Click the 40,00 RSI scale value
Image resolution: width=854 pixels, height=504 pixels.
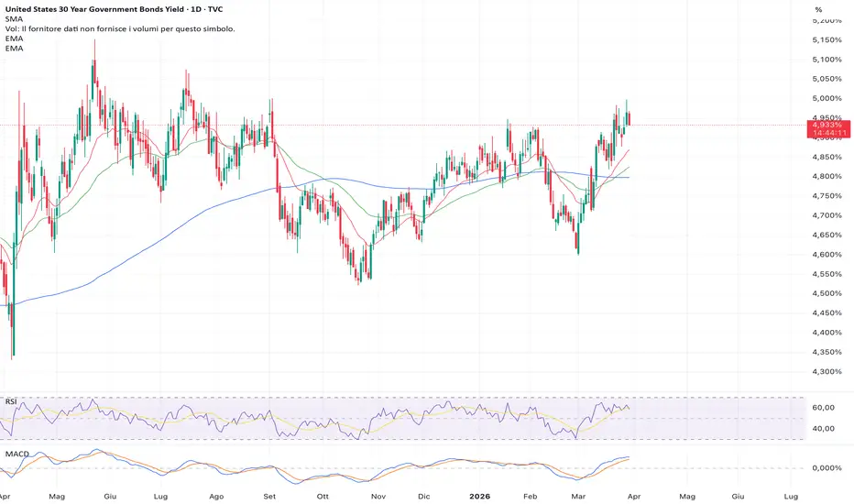coord(824,429)
